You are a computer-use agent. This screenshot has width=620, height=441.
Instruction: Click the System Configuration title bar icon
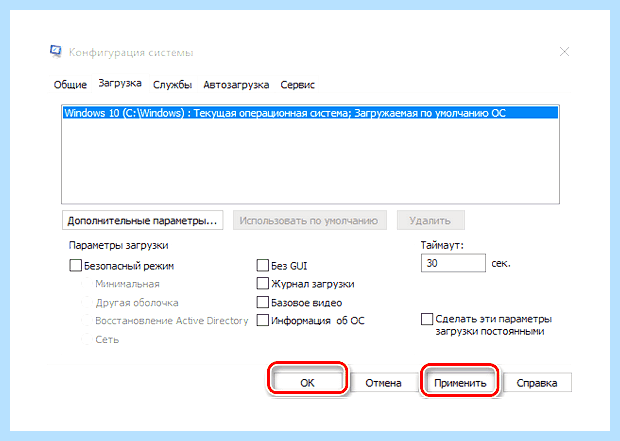click(56, 51)
